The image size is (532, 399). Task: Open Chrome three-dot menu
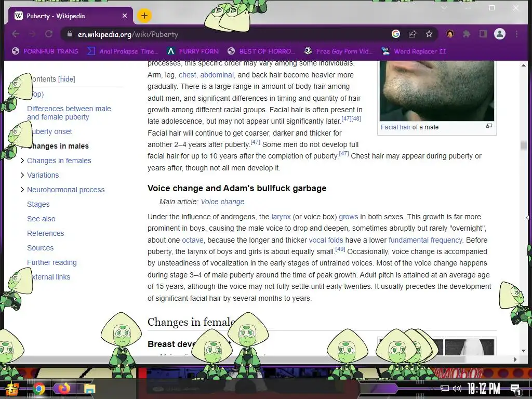pyautogui.click(x=516, y=34)
